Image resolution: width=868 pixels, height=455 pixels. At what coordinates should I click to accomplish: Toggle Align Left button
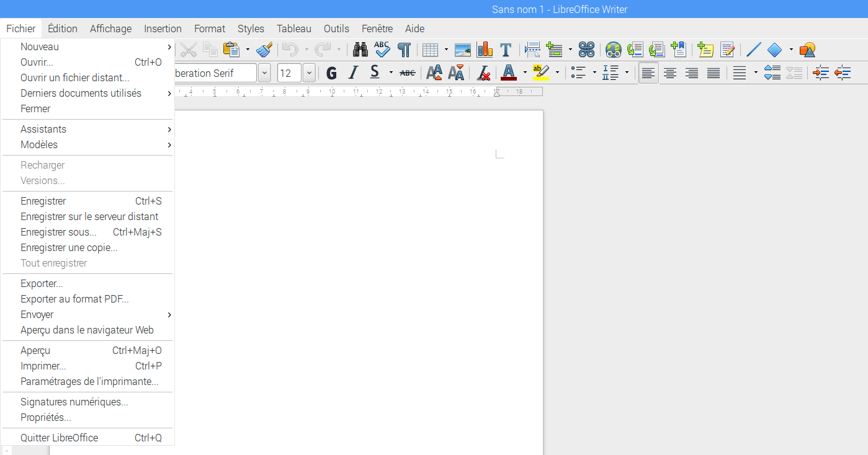click(x=648, y=73)
